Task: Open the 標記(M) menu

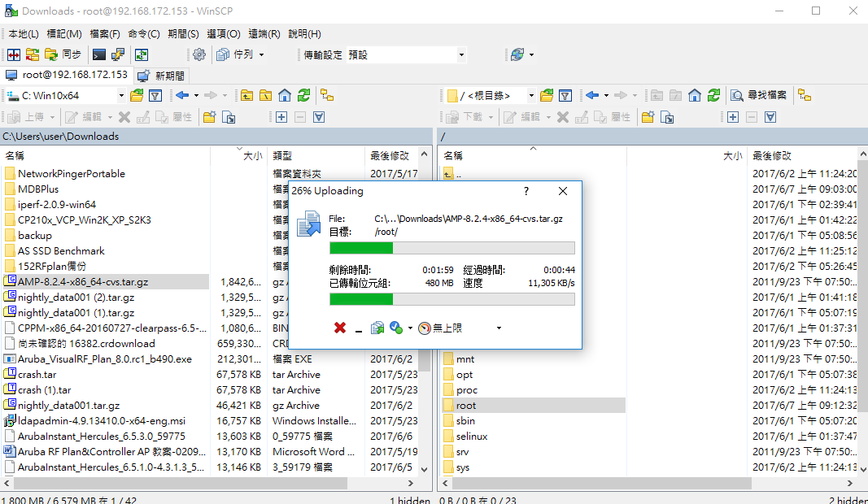Action: click(64, 34)
